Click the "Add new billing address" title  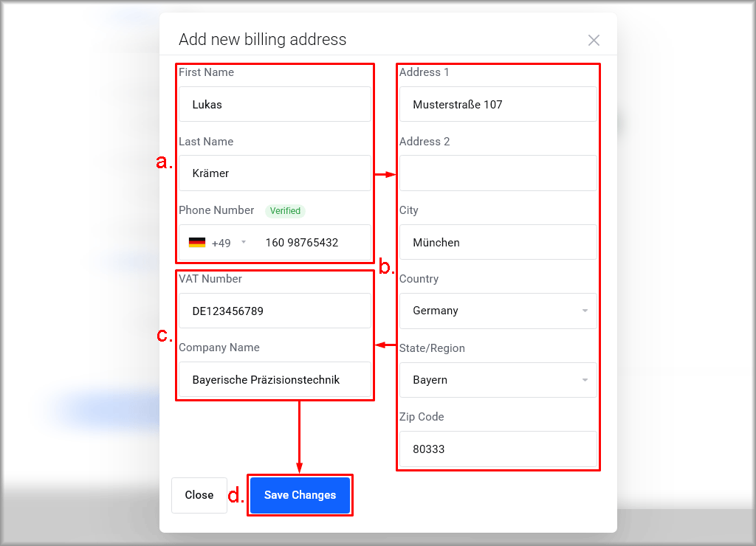click(262, 40)
